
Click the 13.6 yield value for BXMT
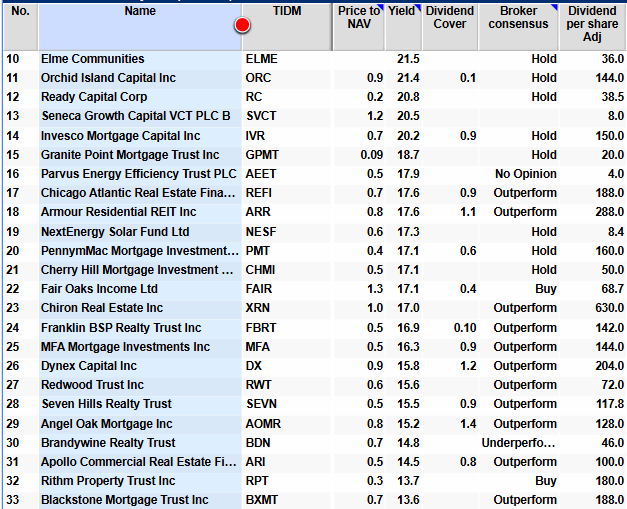pyautogui.click(x=408, y=500)
